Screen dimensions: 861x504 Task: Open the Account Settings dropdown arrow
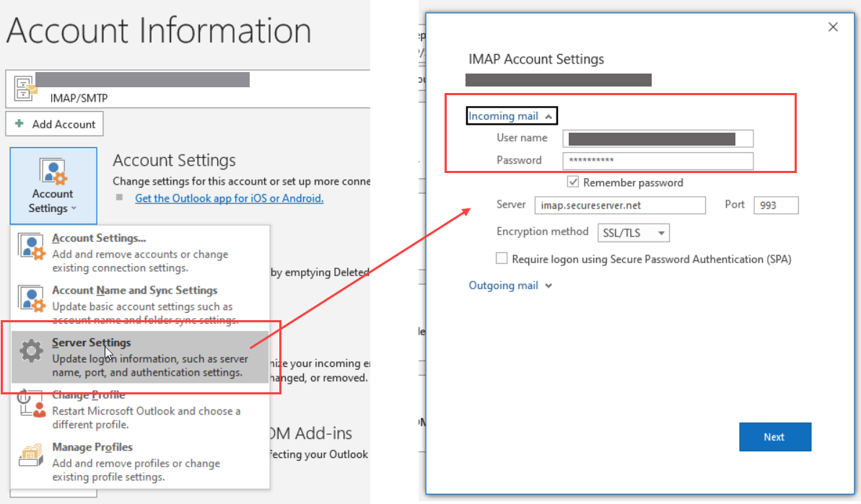[74, 208]
